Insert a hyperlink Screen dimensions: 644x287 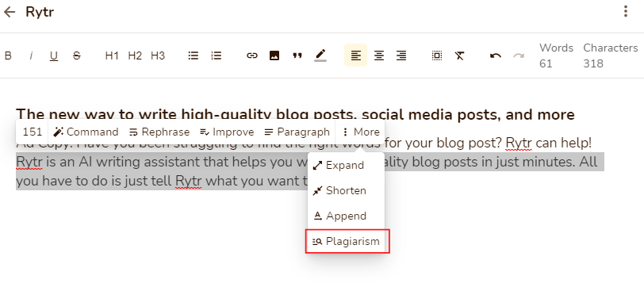coord(251,55)
